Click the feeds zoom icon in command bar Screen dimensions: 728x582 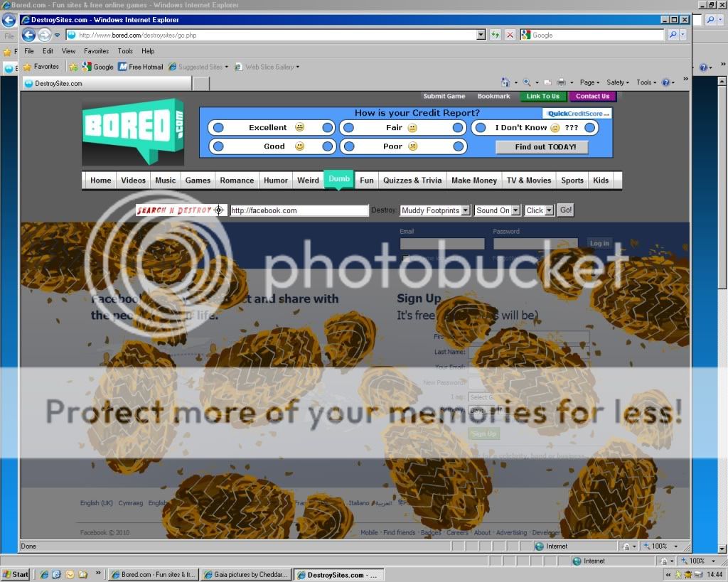point(527,82)
